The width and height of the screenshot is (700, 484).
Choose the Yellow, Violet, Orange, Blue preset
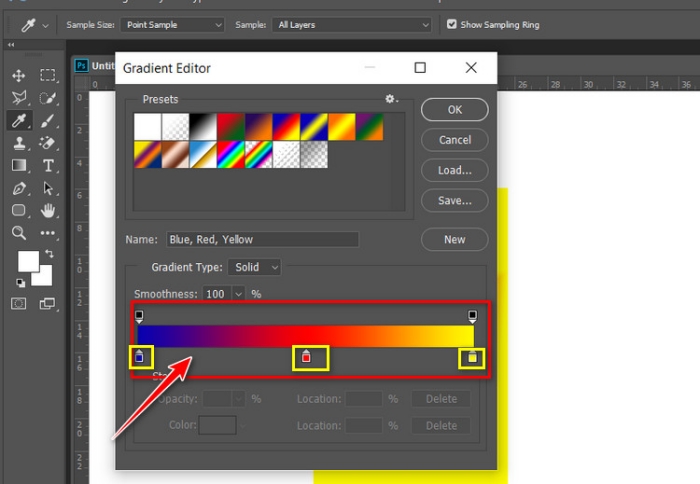[x=147, y=154]
